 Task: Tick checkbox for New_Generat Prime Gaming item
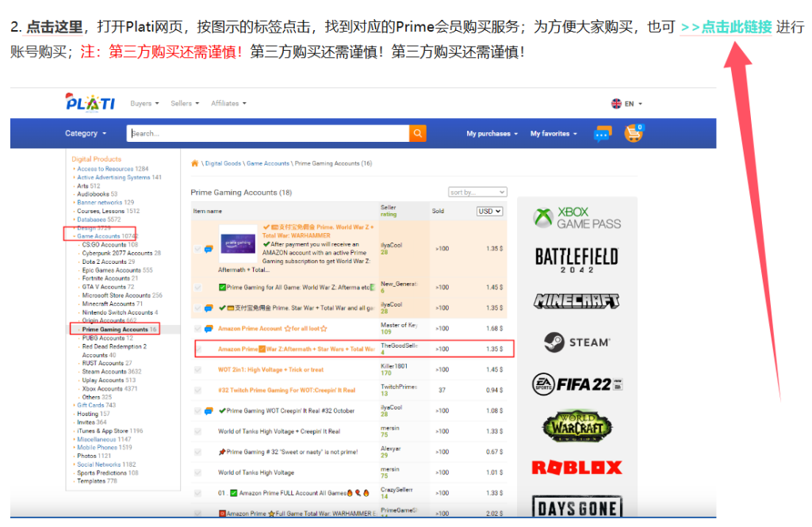[197, 288]
